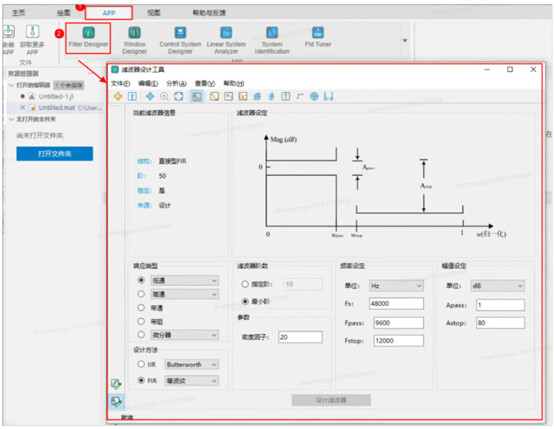Open the Window Designer app
Screen dimensions: 554x429
pos(134,40)
